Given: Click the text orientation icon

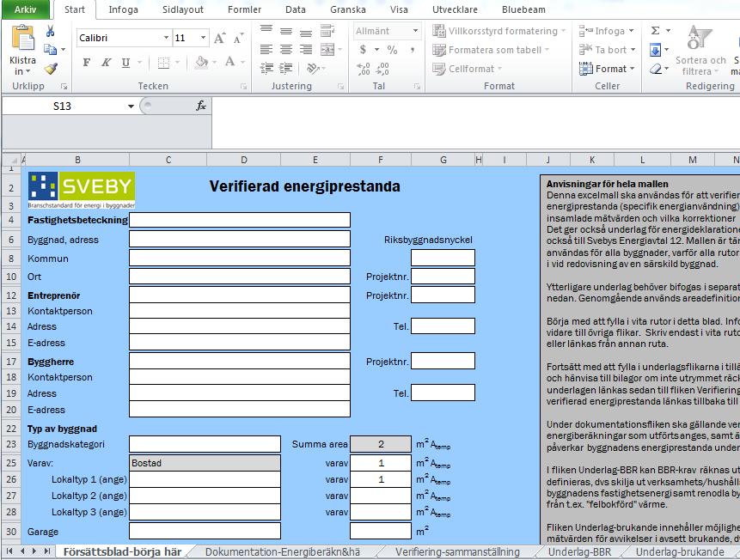Looking at the screenshot, I should tap(313, 69).
